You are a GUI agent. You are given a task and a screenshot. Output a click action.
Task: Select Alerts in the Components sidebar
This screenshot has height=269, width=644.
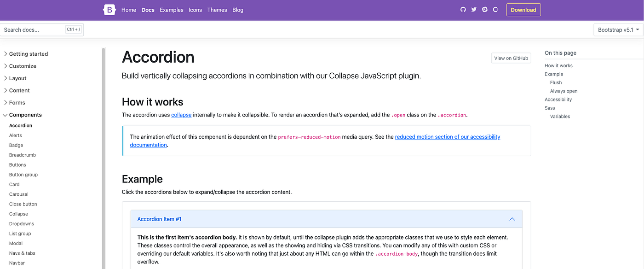pos(15,135)
